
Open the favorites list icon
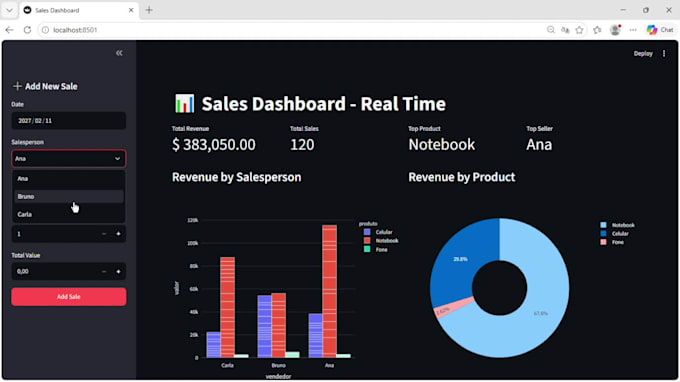coord(597,30)
